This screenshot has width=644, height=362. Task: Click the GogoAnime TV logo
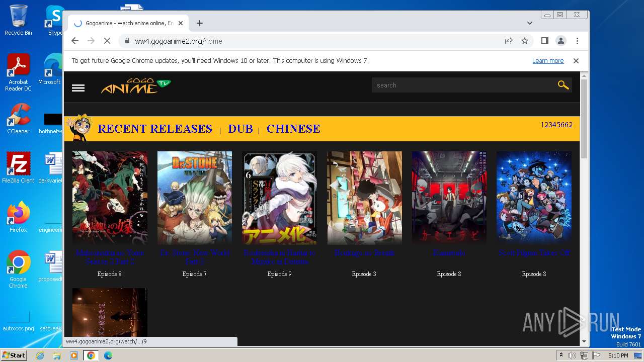click(136, 86)
